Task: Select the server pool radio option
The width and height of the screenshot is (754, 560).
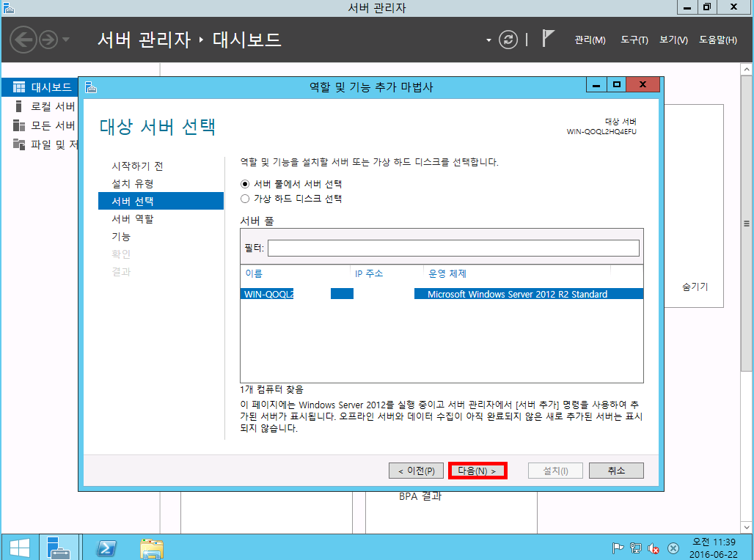Action: [246, 184]
